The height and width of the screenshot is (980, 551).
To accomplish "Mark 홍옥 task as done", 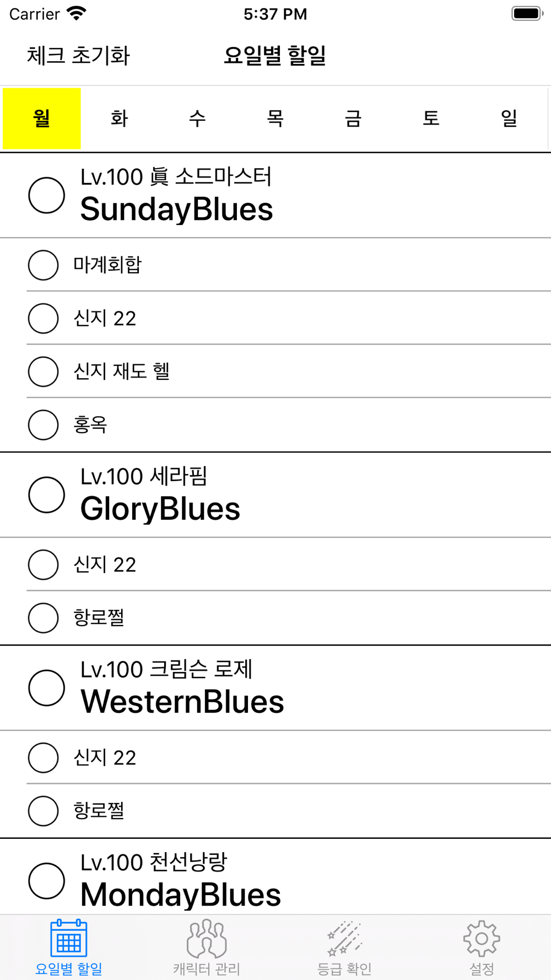I will [x=43, y=424].
